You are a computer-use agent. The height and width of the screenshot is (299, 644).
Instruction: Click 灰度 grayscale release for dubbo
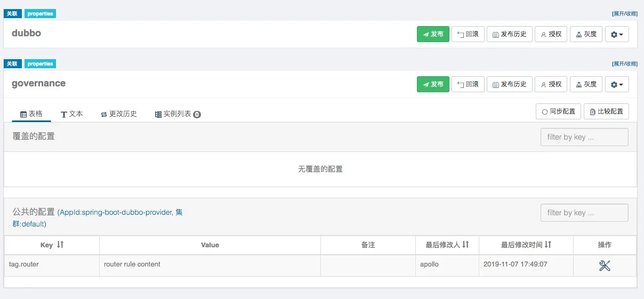point(586,34)
